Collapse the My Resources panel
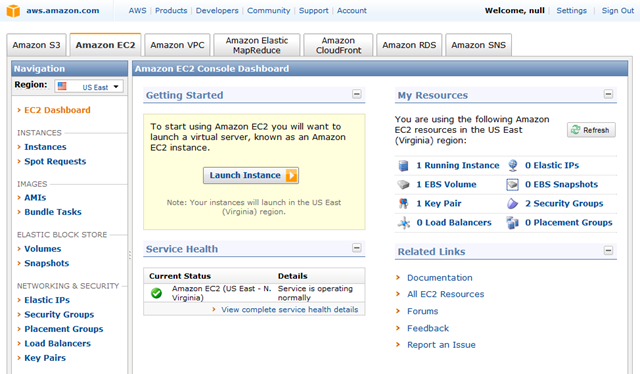The image size is (640, 374). [x=608, y=94]
